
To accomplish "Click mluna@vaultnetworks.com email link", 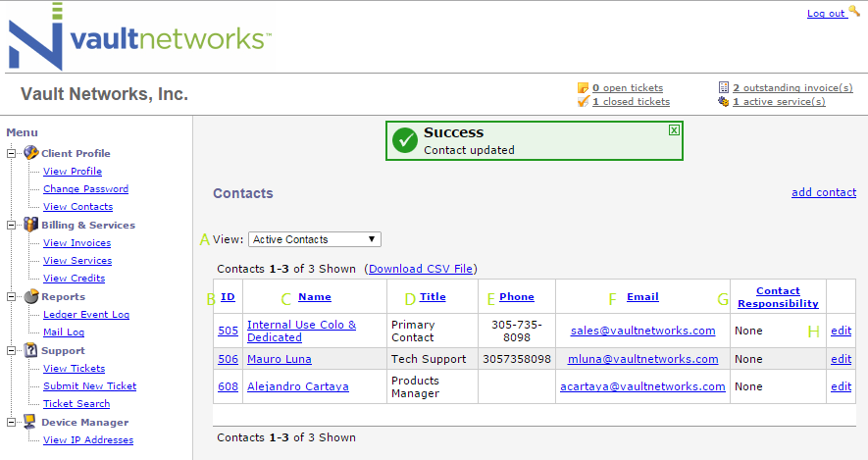I will [642, 359].
